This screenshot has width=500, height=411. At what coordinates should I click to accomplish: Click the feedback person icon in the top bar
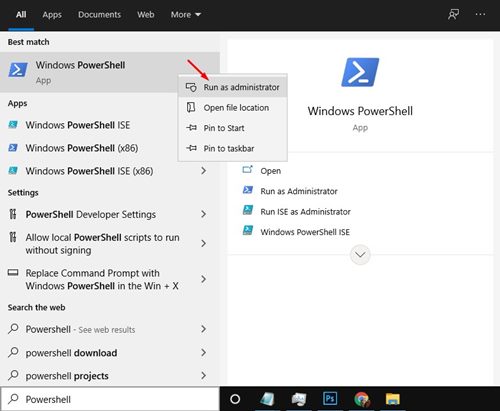coord(453,14)
